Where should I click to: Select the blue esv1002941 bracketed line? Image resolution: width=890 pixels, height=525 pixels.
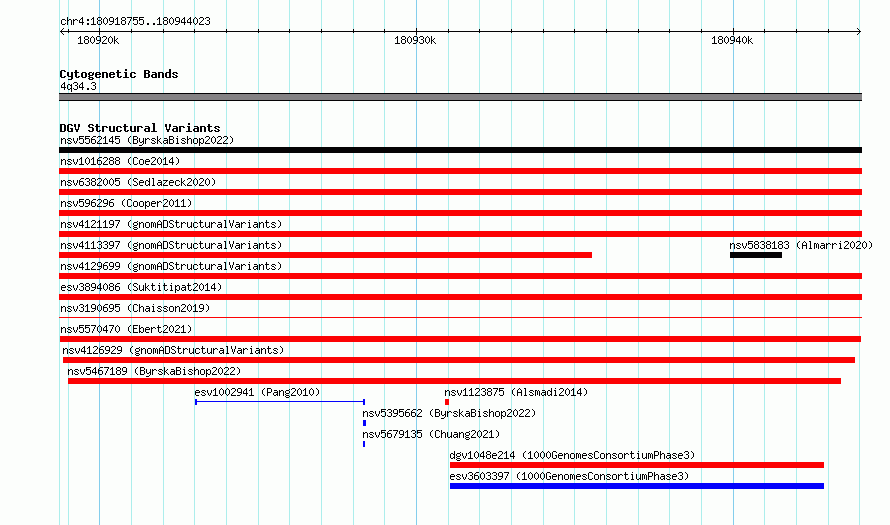pos(280,402)
